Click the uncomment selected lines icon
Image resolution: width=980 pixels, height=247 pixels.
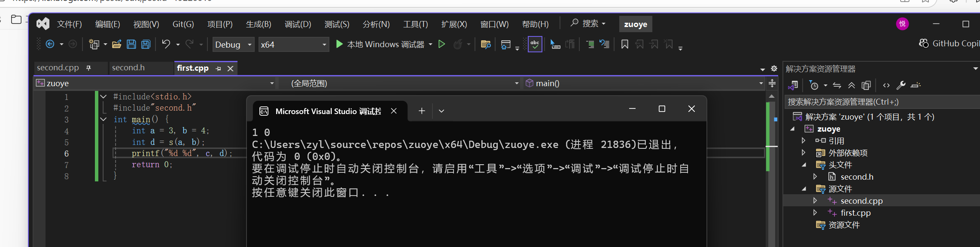click(x=605, y=44)
